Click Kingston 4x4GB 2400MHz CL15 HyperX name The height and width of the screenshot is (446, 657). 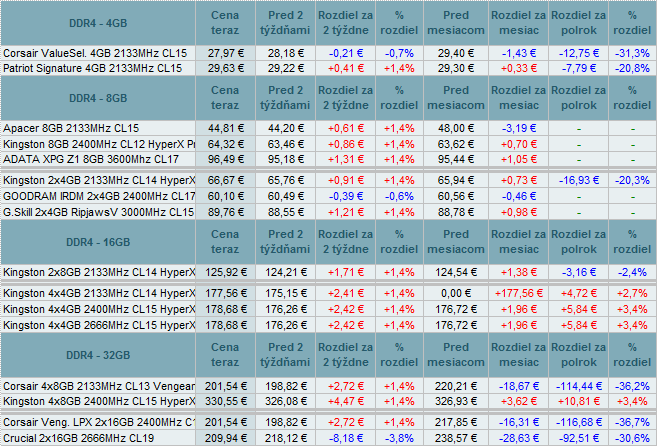pos(99,309)
